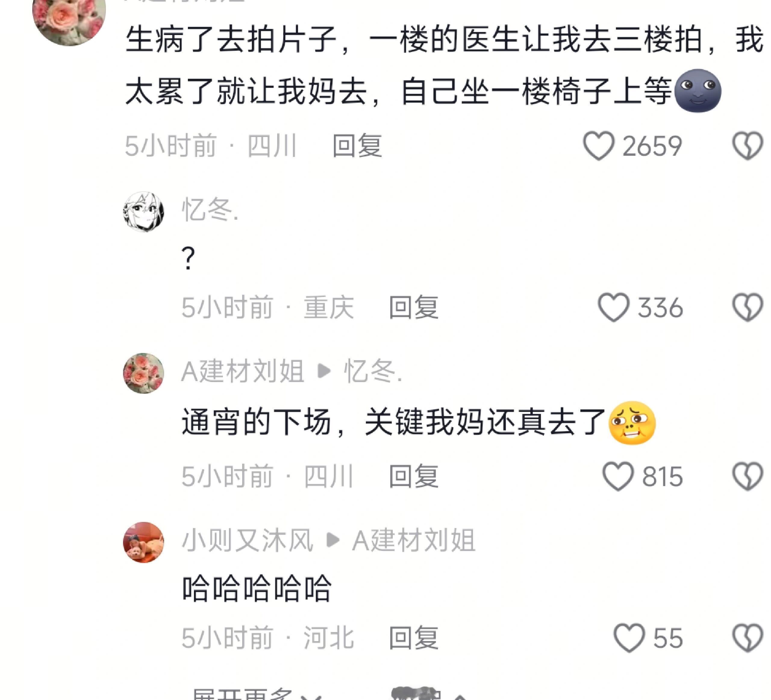Like the 哈哈哈哈哈 comment
Screen dimensions: 771x700
(x=629, y=638)
